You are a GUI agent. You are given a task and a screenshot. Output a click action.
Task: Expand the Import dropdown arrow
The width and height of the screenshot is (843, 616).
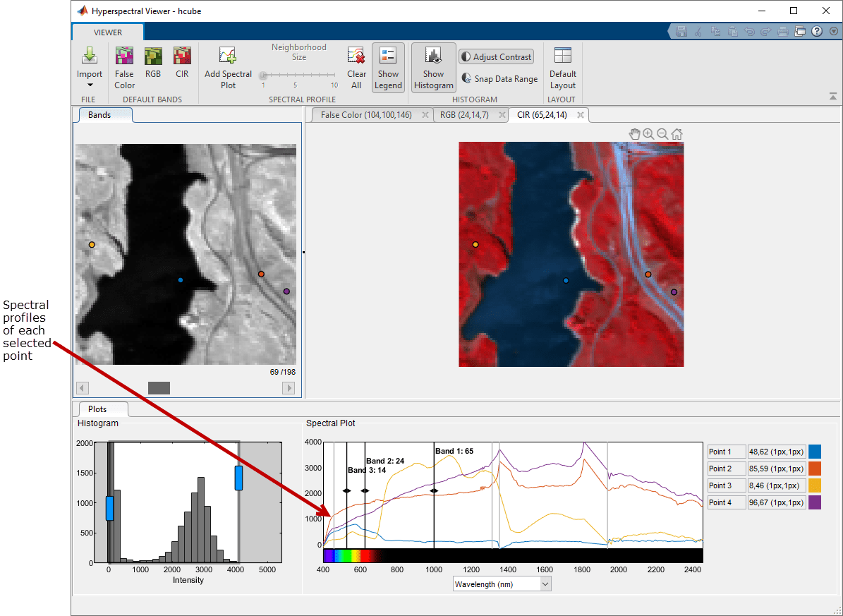(90, 85)
